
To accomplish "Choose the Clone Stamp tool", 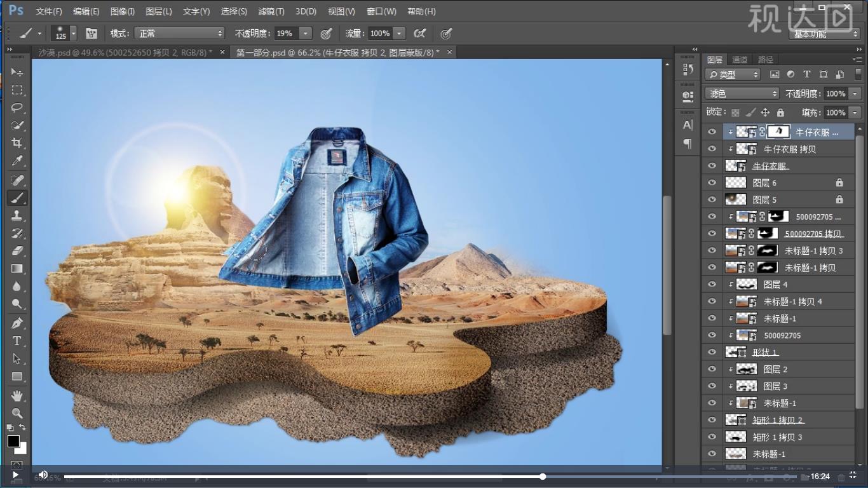I will pyautogui.click(x=17, y=215).
